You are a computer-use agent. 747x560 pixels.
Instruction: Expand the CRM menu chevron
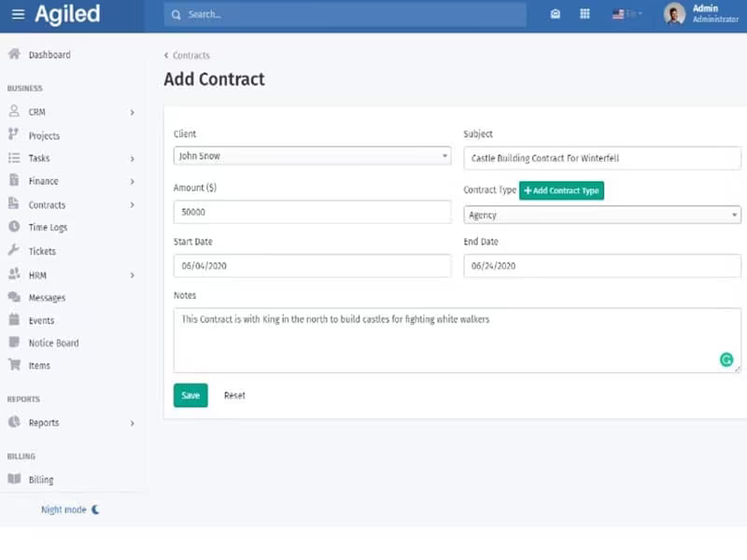[x=132, y=112]
